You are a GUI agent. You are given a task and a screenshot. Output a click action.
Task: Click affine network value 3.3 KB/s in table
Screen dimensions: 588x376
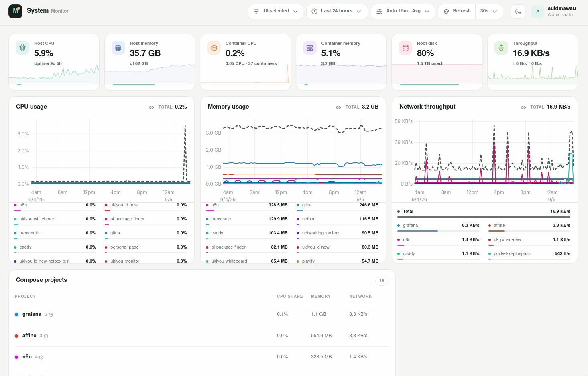pos(358,336)
